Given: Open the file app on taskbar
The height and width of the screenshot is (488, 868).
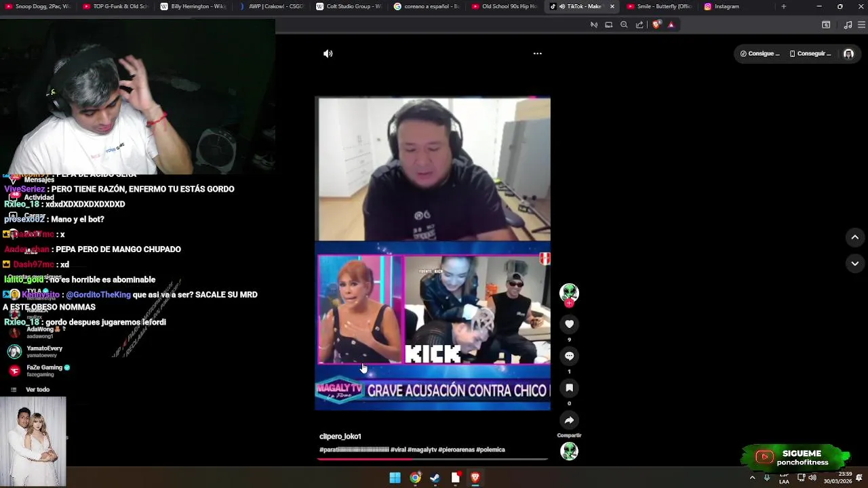Looking at the screenshot, I should tap(456, 478).
